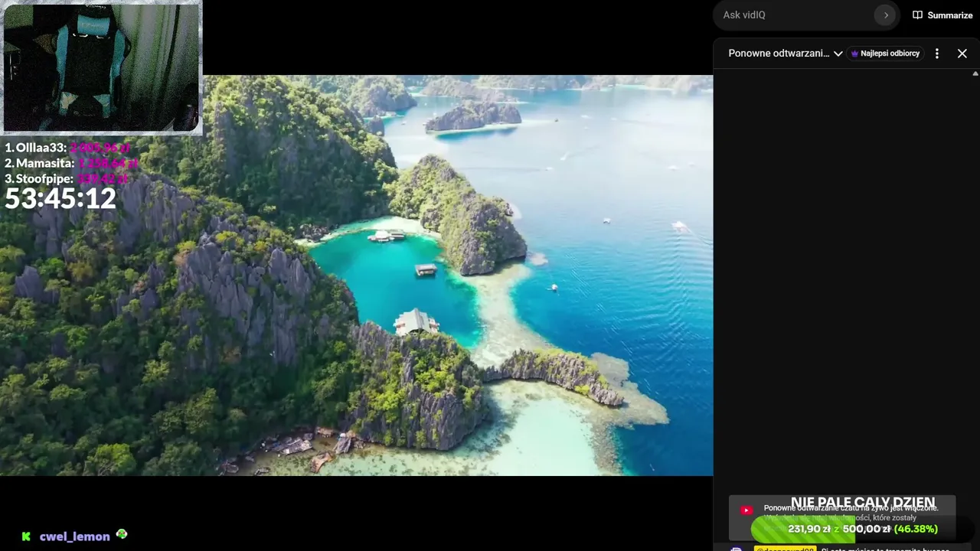
Task: Click the NIE PALE CALY DZIEN goal title
Action: [x=863, y=503]
